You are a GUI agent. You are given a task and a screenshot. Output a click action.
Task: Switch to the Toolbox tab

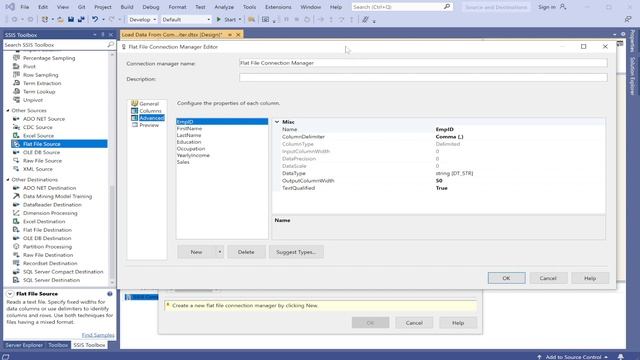(58, 345)
